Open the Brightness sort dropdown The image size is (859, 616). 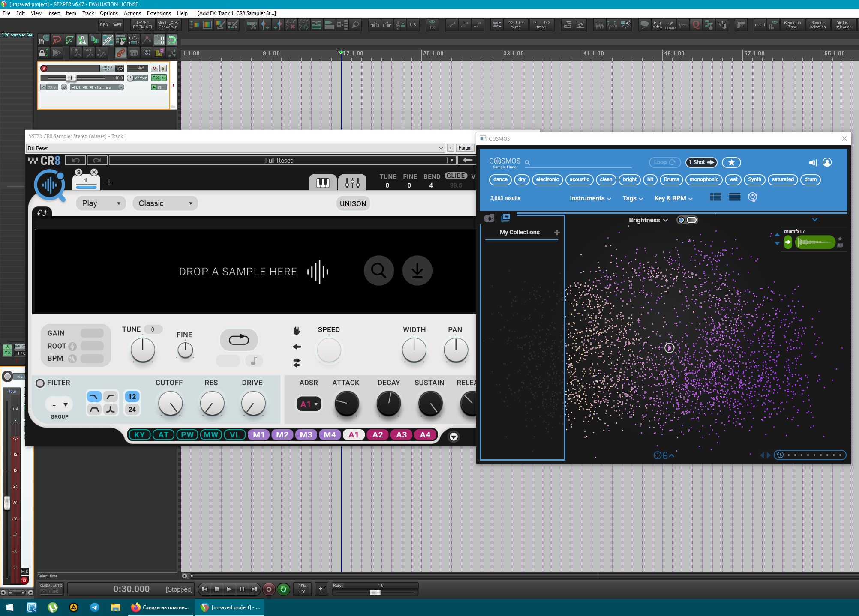click(x=648, y=220)
